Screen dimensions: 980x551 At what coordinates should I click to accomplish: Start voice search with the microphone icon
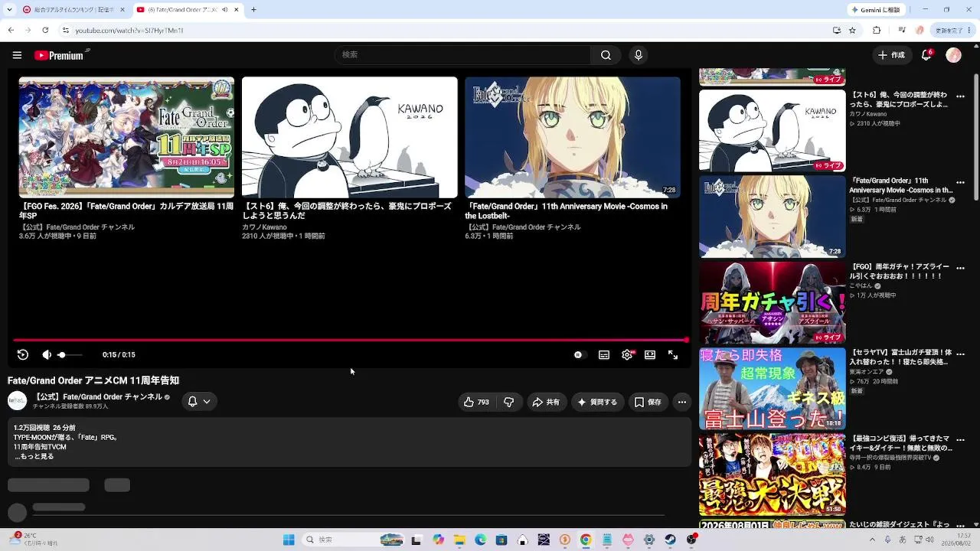click(x=639, y=55)
